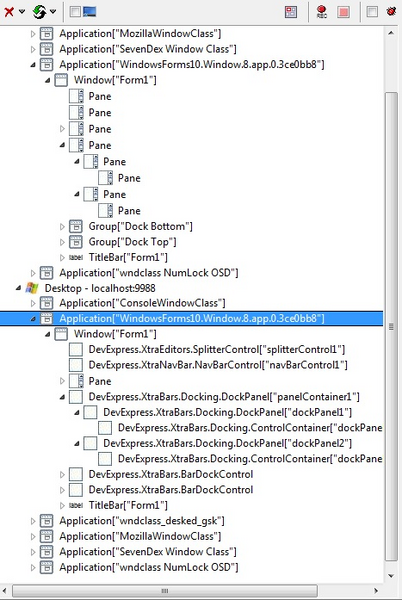Toggle the checkbox left of monitor icon
This screenshot has width=402, height=600.
(75, 11)
